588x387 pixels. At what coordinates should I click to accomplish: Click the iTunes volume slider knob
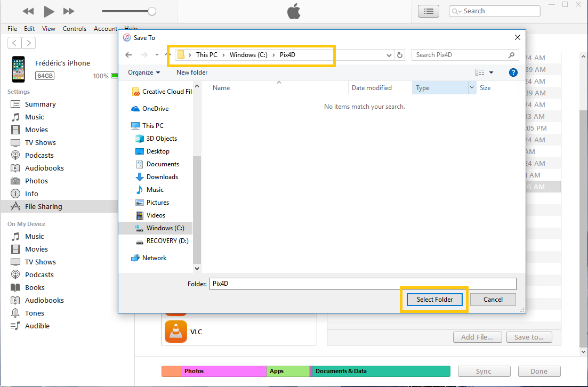(x=152, y=11)
